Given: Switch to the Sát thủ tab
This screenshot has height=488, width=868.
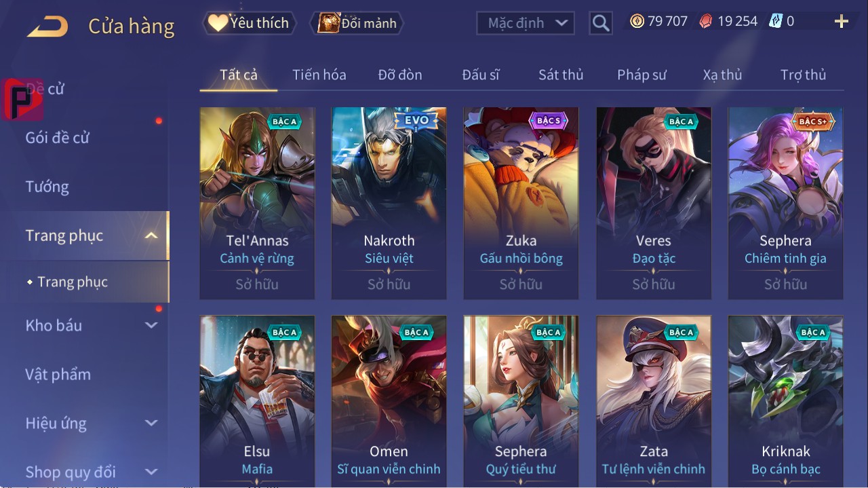Looking at the screenshot, I should tap(561, 75).
